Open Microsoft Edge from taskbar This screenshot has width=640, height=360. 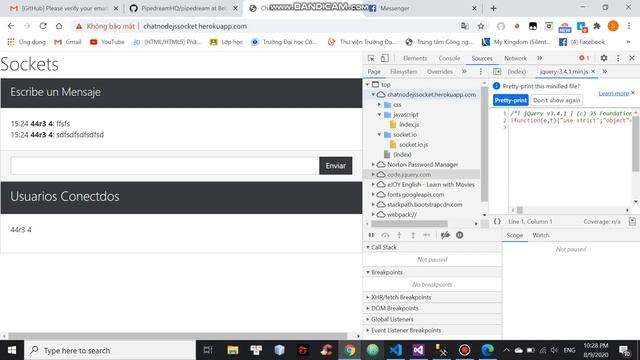click(x=487, y=350)
